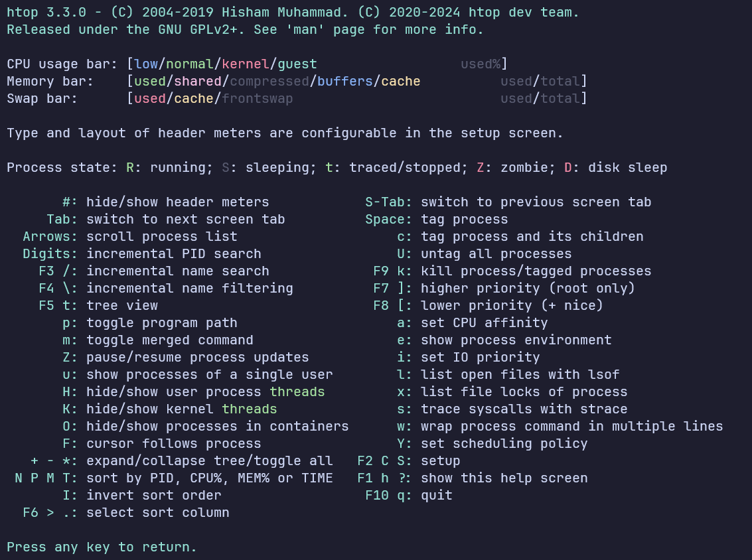Click the 'F2 C S:' setup shortcut
The height and width of the screenshot is (560, 752).
tap(384, 460)
